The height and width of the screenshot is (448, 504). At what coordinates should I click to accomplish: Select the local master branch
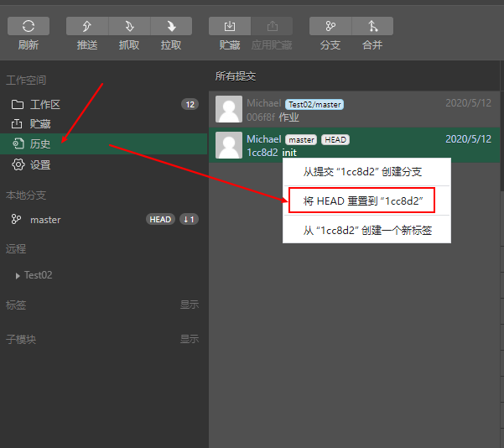[x=45, y=220]
